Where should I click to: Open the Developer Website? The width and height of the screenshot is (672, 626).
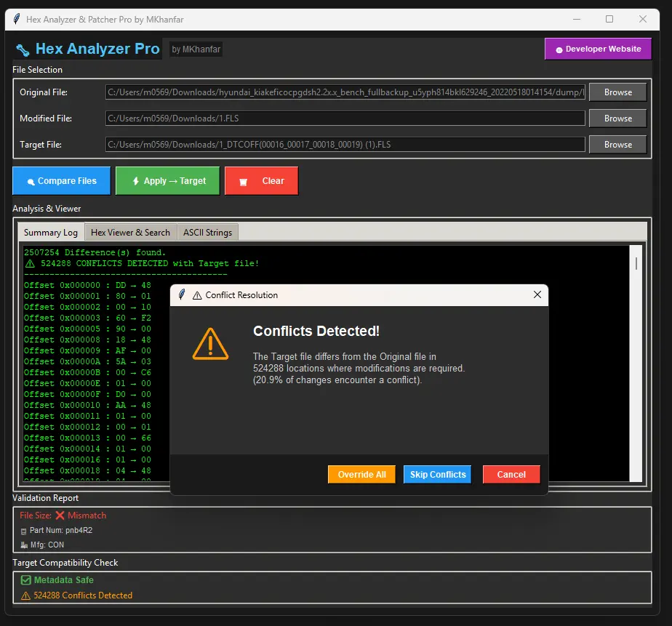pos(598,49)
